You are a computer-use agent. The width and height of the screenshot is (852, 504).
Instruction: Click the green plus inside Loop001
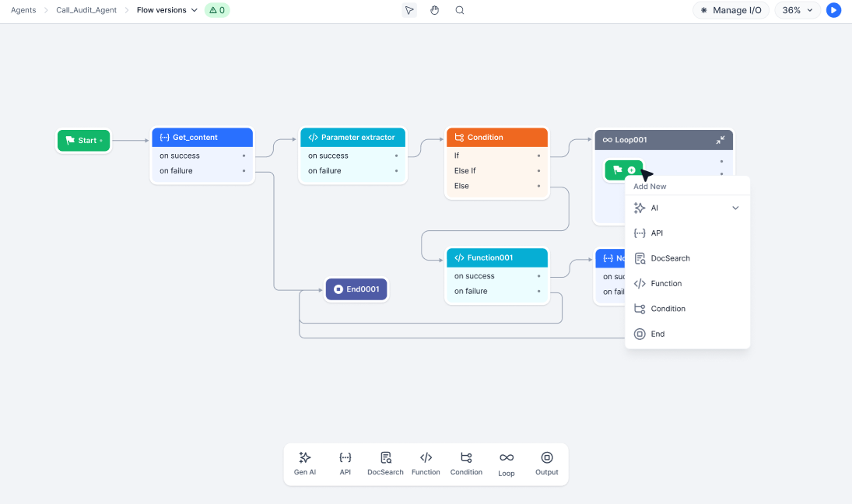point(632,170)
